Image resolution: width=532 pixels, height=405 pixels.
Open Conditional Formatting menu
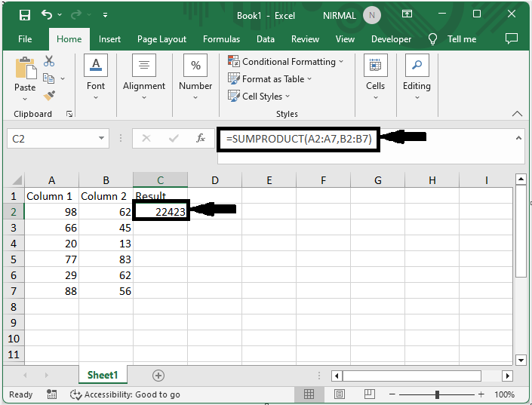[286, 61]
